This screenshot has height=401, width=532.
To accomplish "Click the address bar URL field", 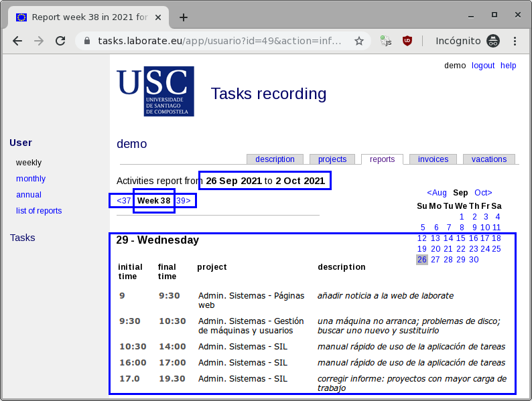I will 220,41.
